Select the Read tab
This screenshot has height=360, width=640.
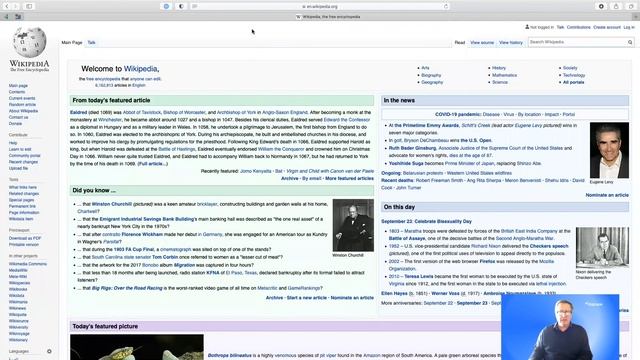pos(460,42)
